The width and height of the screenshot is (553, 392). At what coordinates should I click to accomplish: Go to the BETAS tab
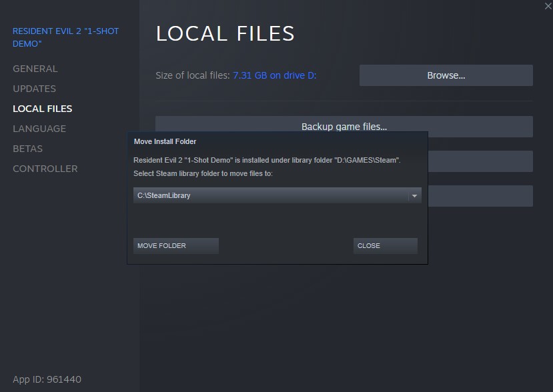pos(27,149)
